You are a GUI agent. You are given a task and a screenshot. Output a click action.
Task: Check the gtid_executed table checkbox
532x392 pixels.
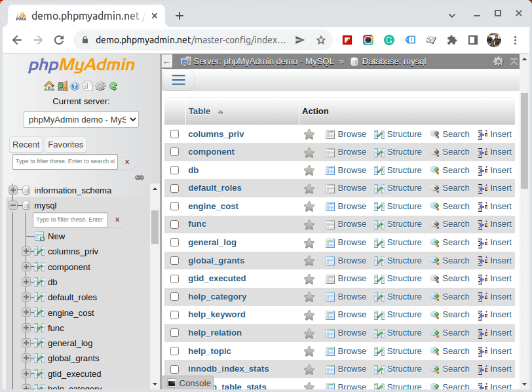tap(175, 279)
